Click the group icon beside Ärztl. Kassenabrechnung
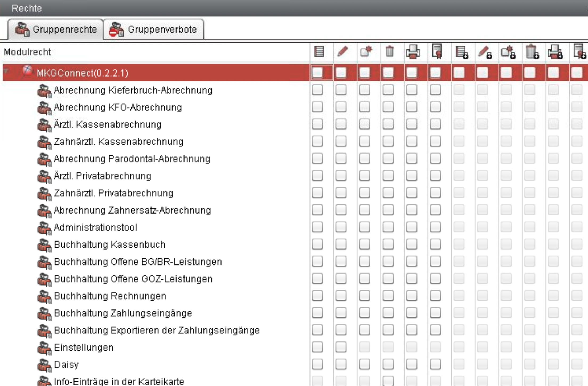 tap(44, 125)
